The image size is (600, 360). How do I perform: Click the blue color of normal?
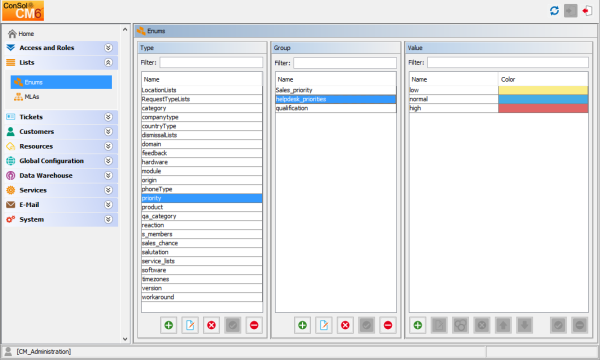(543, 99)
